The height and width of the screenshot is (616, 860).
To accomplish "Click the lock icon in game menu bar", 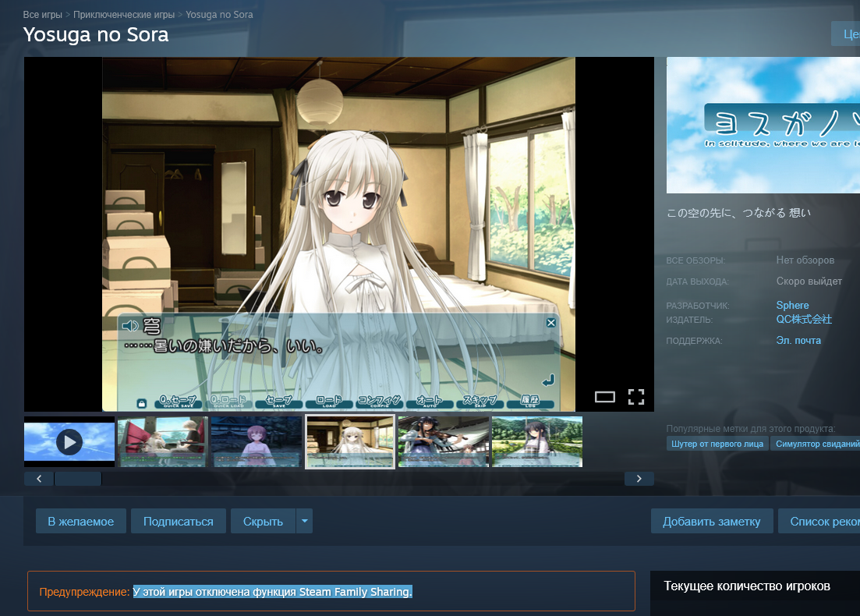I will coord(141,404).
